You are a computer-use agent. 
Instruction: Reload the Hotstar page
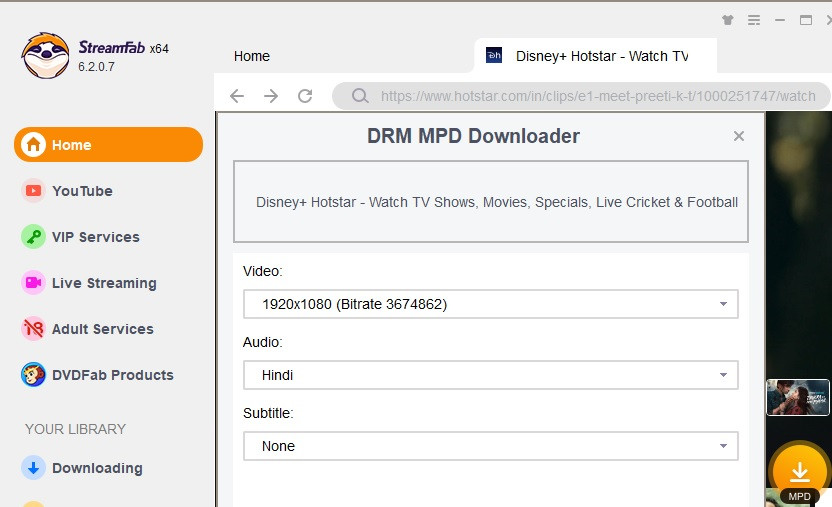(305, 96)
